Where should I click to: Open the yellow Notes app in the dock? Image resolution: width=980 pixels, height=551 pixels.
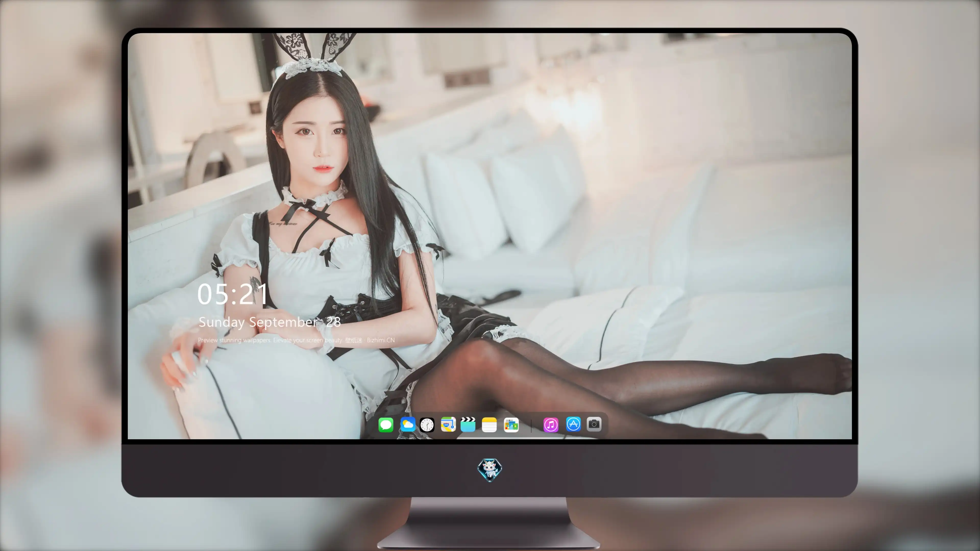pyautogui.click(x=489, y=425)
